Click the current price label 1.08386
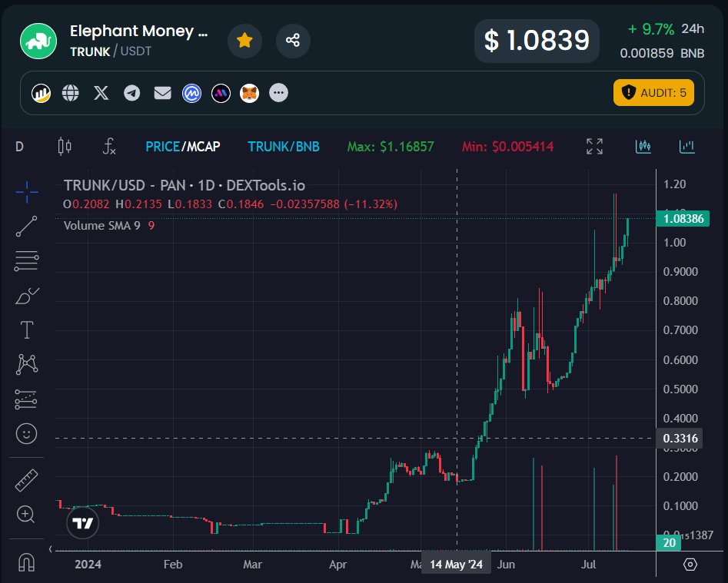728x583 pixels. [683, 218]
